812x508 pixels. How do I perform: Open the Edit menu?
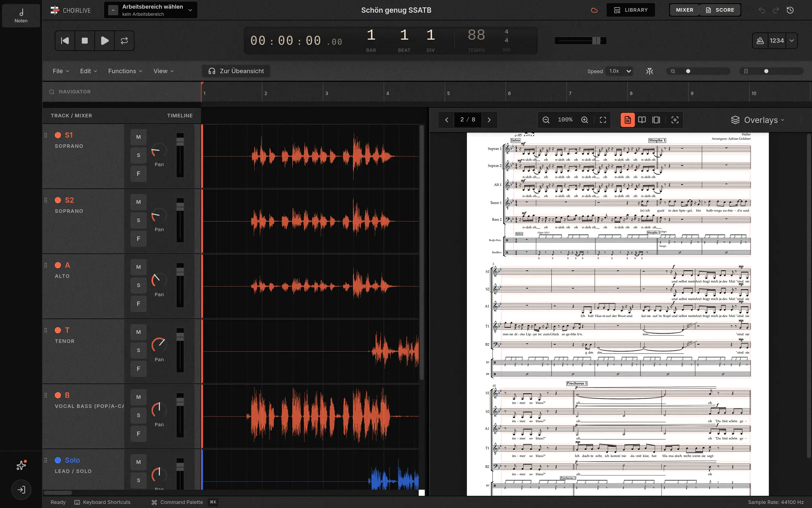[88, 71]
